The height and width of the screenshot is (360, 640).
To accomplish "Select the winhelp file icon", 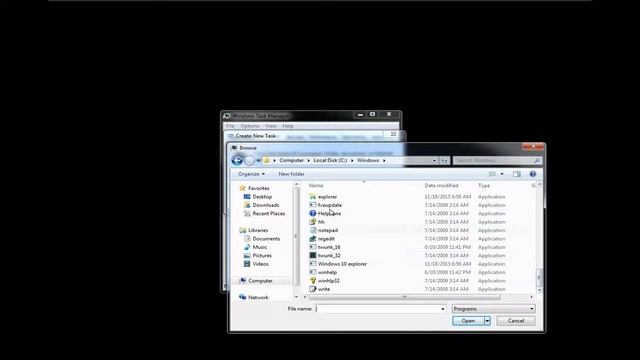I will (313, 272).
